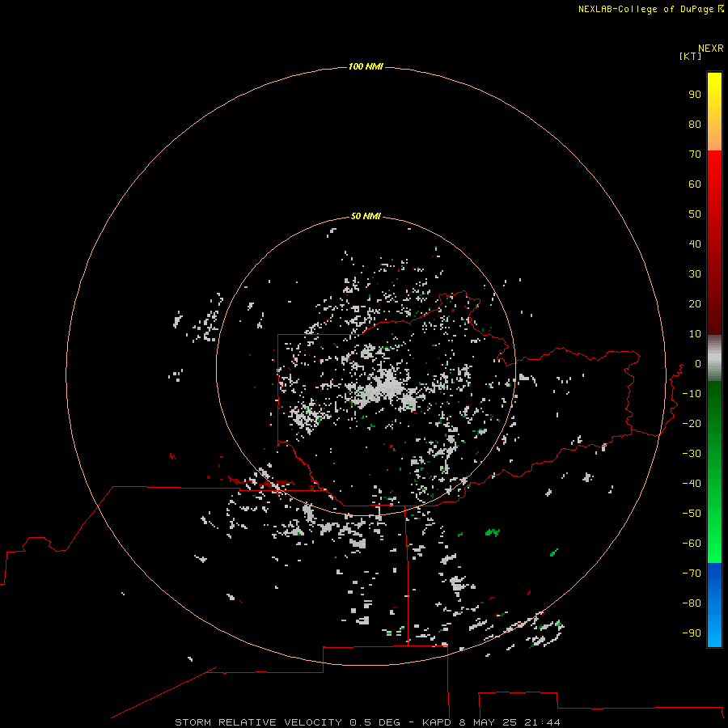Click the 50 value on velocity scale
This screenshot has width=728, height=728.
[x=695, y=214]
